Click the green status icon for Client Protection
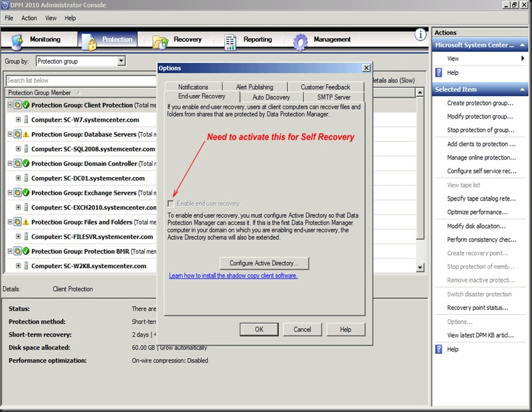This screenshot has width=532, height=412. click(26, 105)
